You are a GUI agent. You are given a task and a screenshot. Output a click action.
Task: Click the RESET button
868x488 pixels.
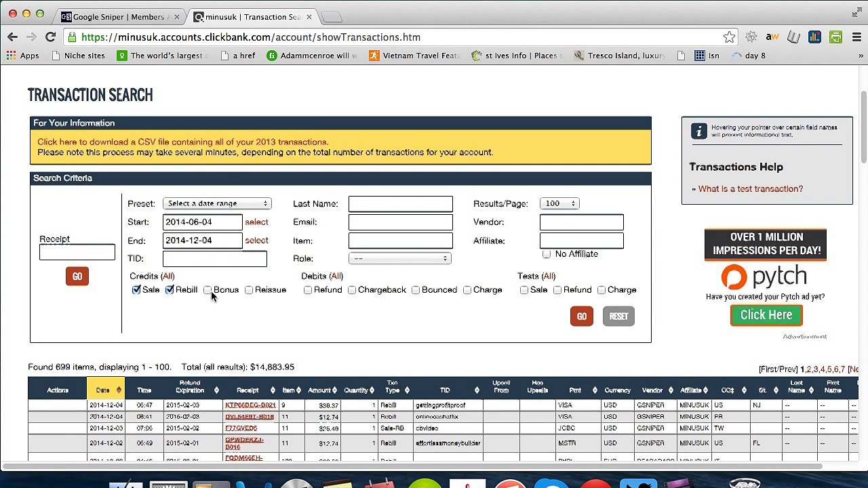[x=618, y=317]
